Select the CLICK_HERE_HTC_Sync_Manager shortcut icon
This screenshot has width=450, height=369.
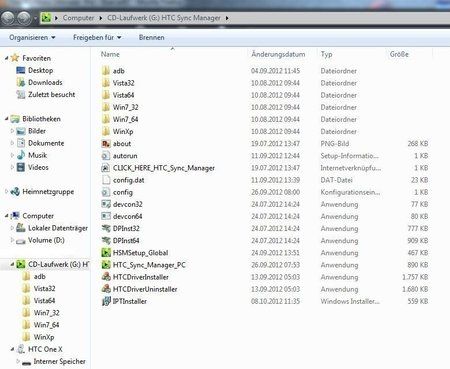pos(106,168)
